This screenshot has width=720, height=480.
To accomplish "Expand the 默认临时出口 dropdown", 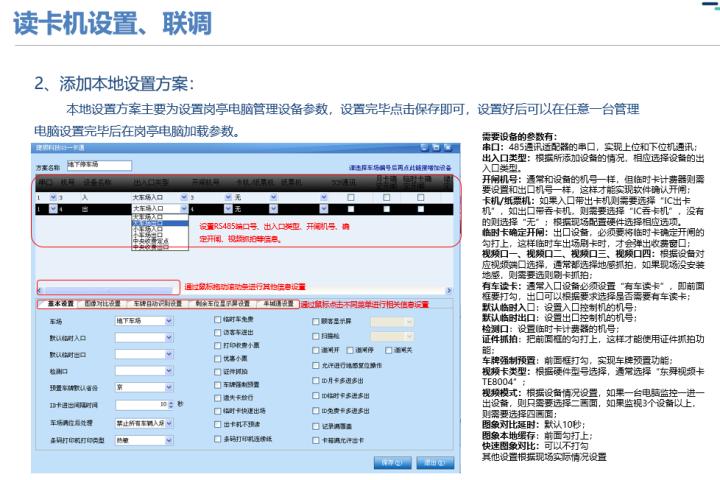I will (169, 354).
